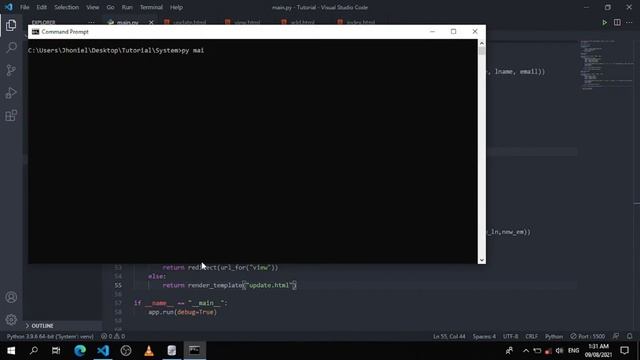
Task: Open the Source Control view
Action: 11,70
